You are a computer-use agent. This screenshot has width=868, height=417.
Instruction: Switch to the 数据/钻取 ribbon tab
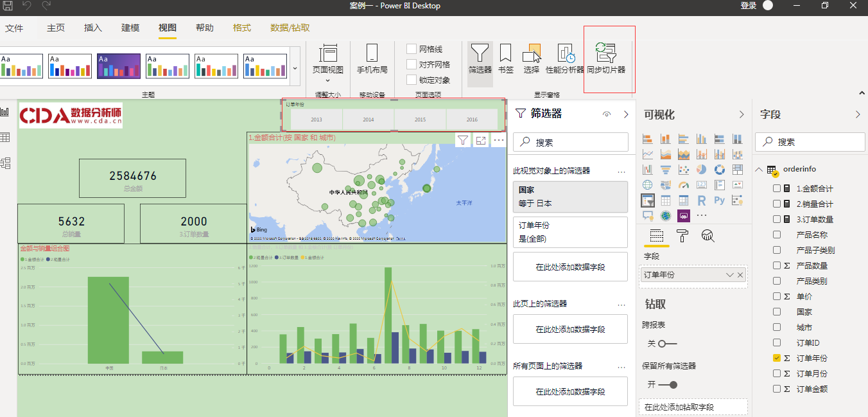(x=290, y=28)
